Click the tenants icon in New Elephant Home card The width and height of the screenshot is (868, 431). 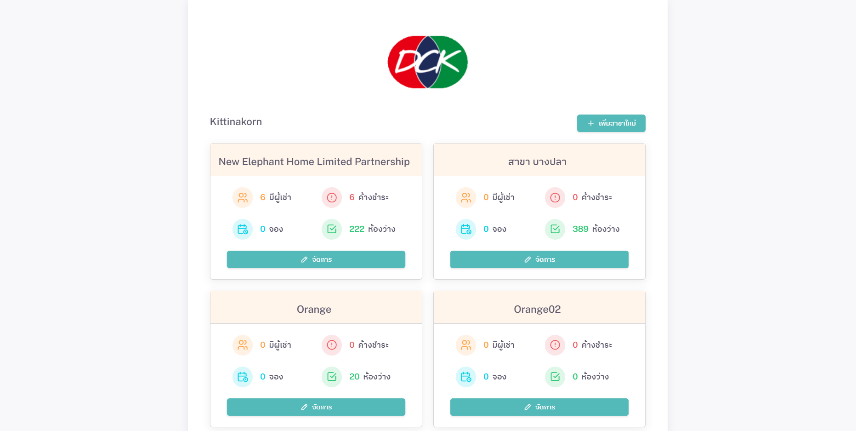[x=243, y=197]
